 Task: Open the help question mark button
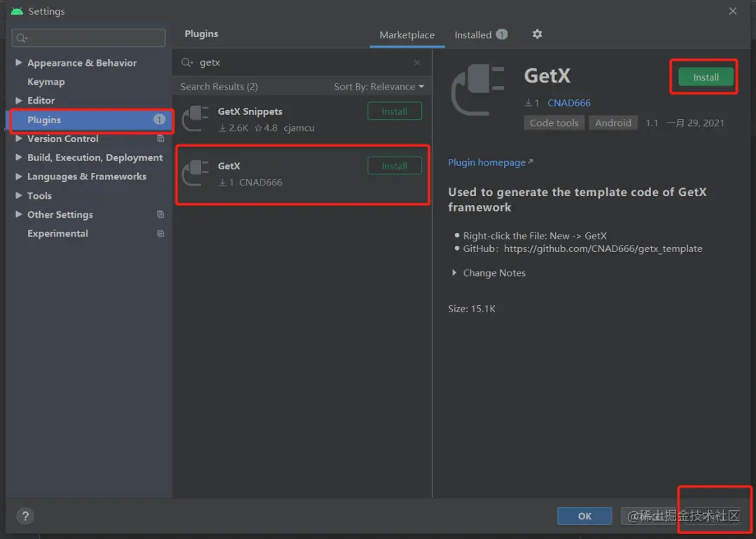point(25,517)
